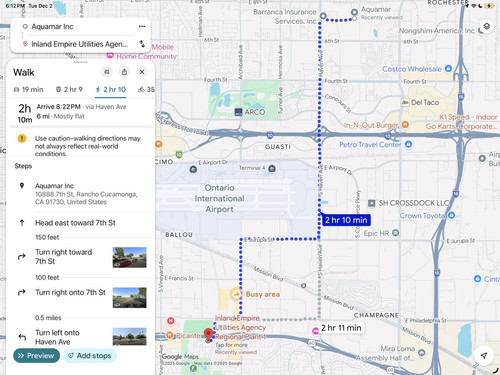
Task: Tap the Costco Wholesale marker
Action: click(x=448, y=69)
